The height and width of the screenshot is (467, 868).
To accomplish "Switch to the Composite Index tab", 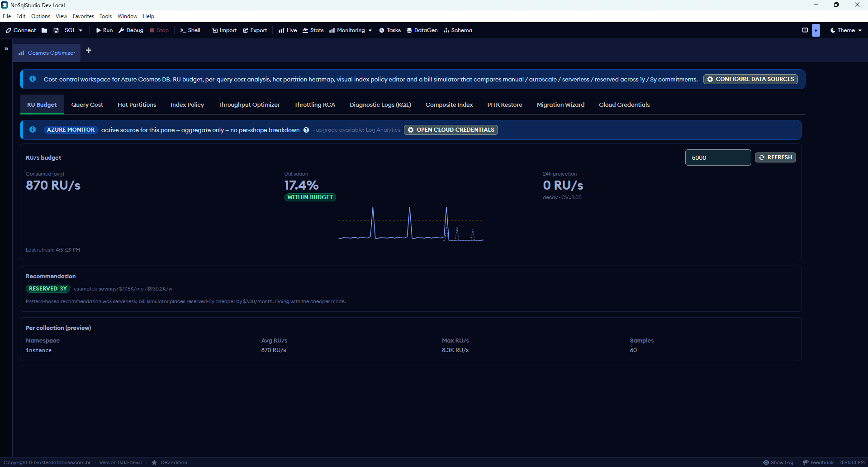I will 449,105.
